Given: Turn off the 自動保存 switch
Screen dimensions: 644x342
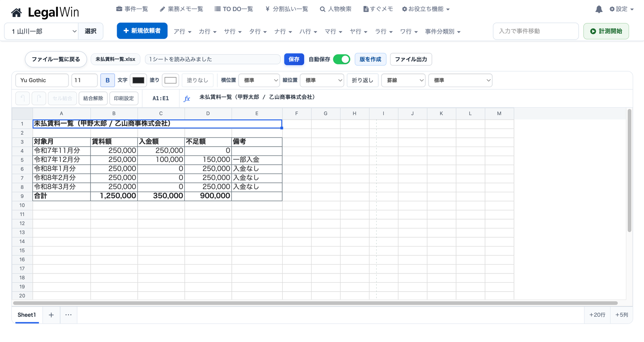Looking at the screenshot, I should [x=342, y=59].
